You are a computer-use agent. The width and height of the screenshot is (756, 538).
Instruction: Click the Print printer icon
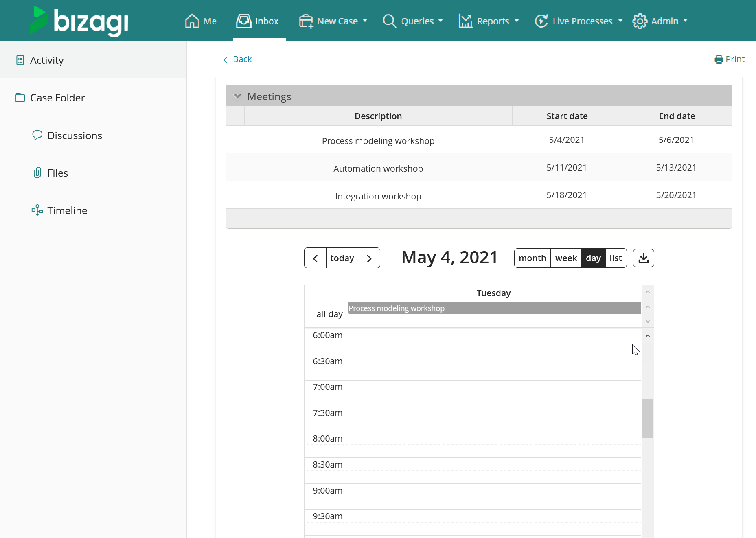pyautogui.click(x=719, y=60)
